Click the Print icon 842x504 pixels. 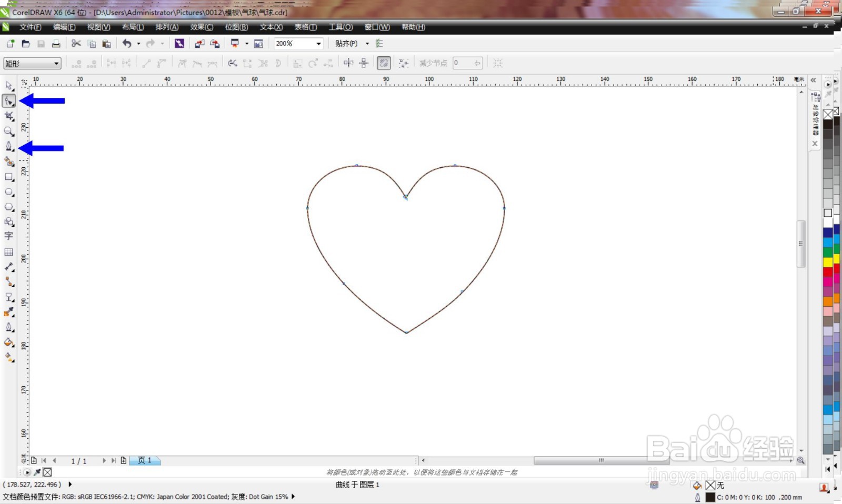[x=56, y=44]
